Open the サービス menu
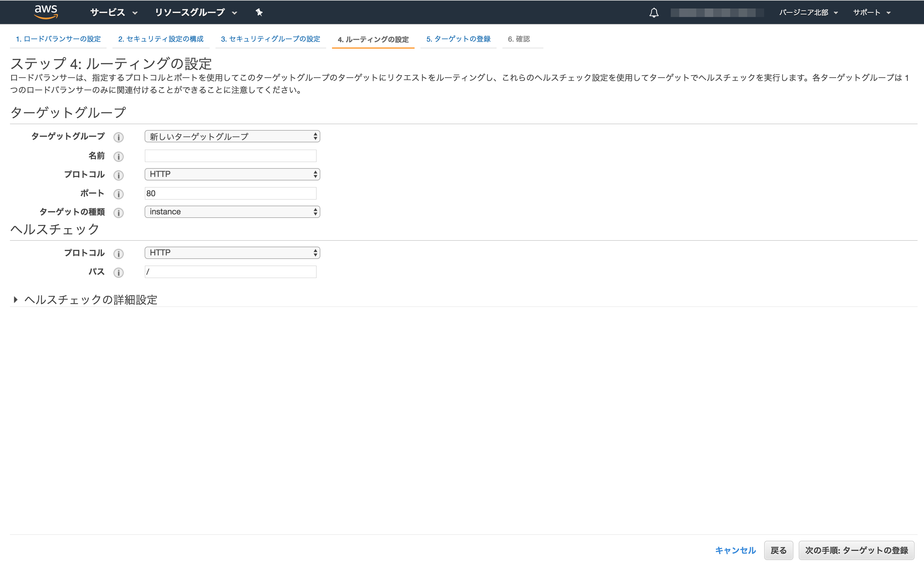924x570 pixels. pyautogui.click(x=114, y=12)
